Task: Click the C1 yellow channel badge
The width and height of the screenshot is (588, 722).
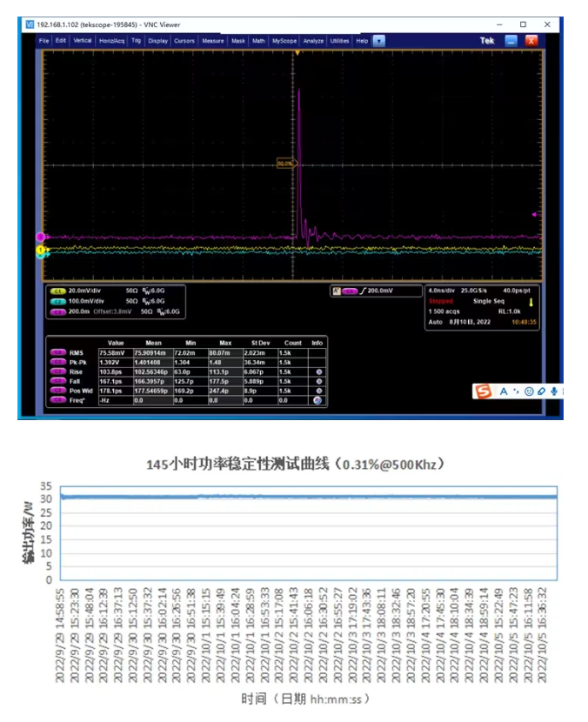Action: coord(58,291)
